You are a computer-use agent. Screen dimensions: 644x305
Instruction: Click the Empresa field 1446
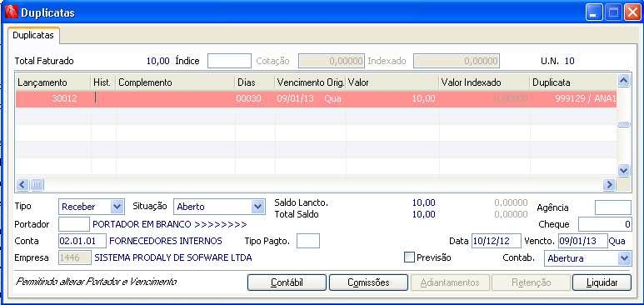[x=75, y=257]
